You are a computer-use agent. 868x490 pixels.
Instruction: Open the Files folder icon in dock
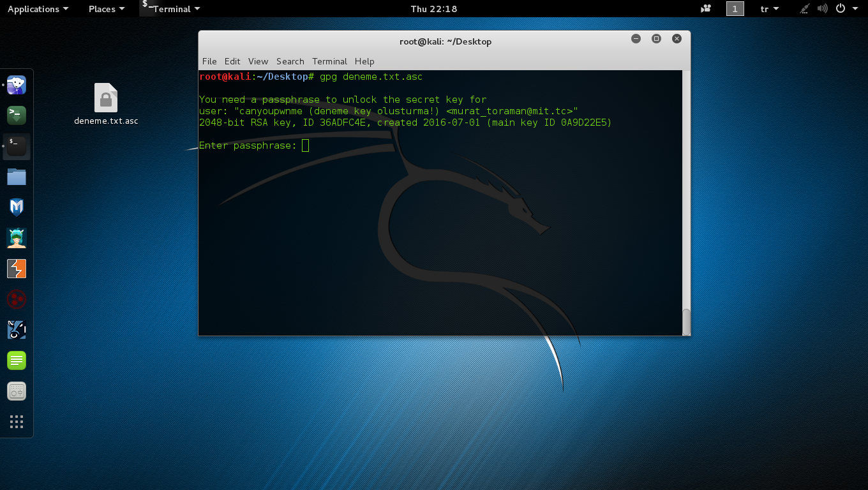pos(17,177)
